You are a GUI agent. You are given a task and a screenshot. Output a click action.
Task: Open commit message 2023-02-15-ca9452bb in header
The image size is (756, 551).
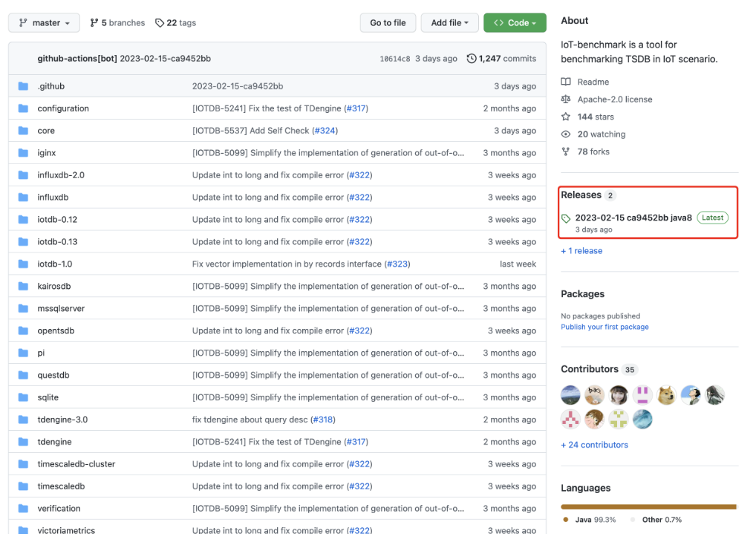pos(166,59)
